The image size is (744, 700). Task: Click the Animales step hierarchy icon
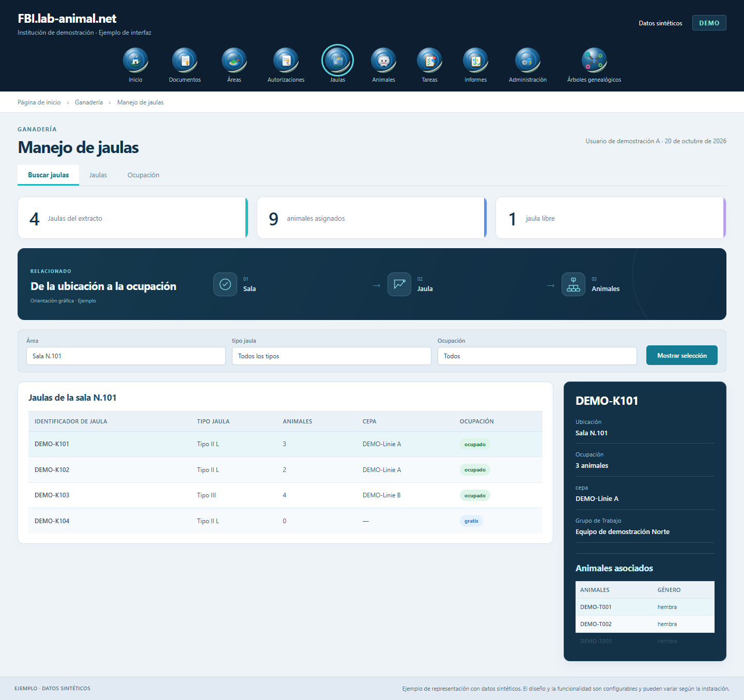574,284
